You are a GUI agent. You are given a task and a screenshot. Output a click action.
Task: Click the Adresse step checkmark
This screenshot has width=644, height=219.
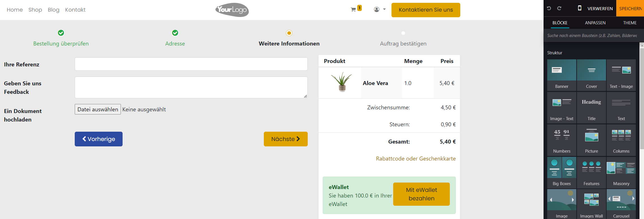point(175,33)
